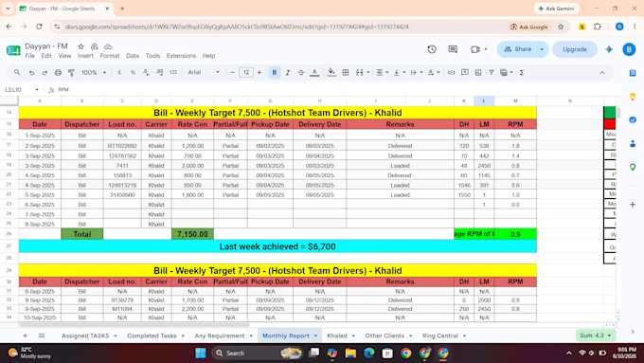This screenshot has height=363, width=644.
Task: Click the font size field showing 12
Action: tap(246, 72)
